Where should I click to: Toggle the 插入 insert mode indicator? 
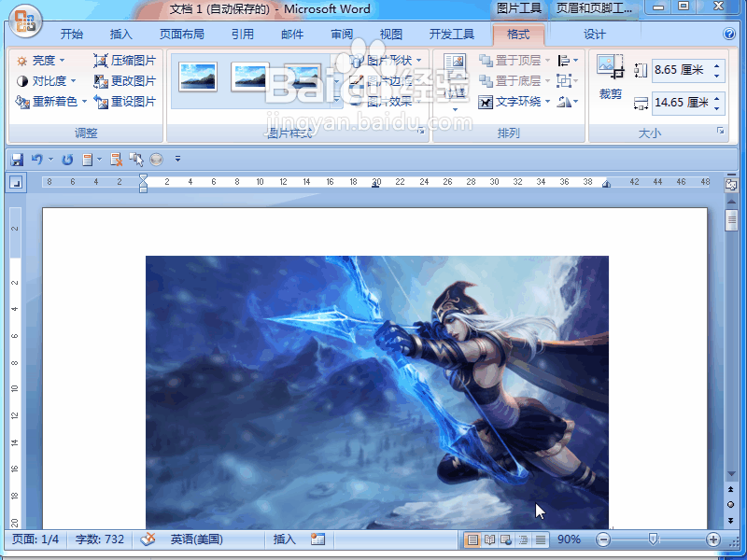pos(285,539)
